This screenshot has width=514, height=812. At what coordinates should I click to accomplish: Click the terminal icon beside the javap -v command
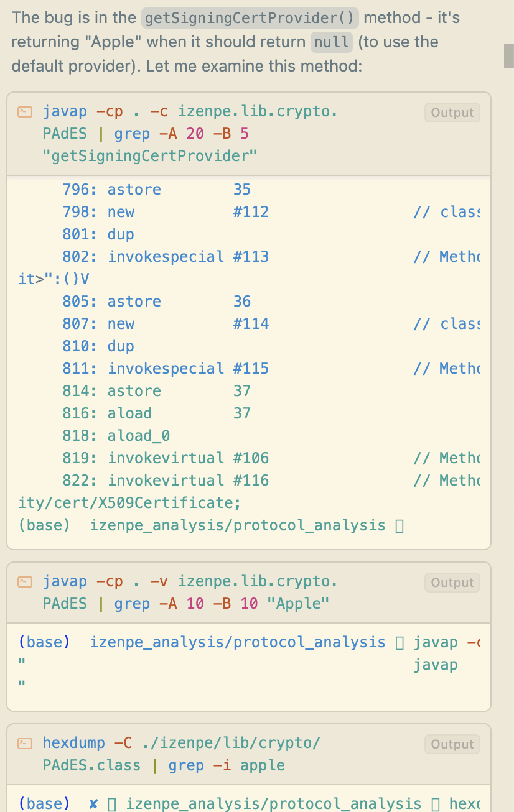24,581
